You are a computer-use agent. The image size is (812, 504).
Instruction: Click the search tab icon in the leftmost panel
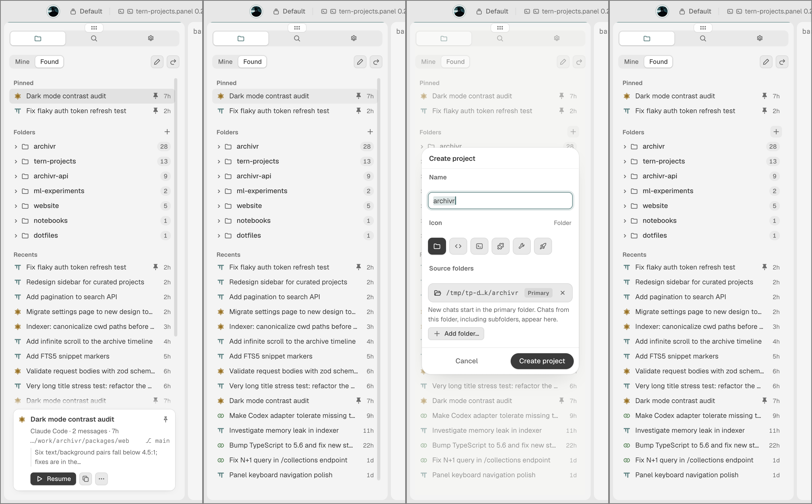pos(94,38)
